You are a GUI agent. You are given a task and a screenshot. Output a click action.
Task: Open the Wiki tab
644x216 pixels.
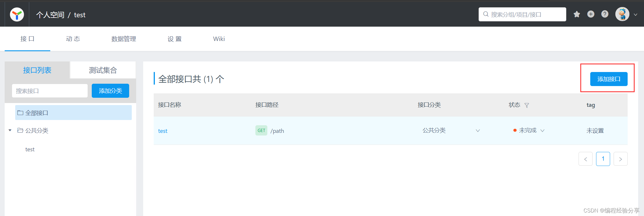click(x=219, y=39)
